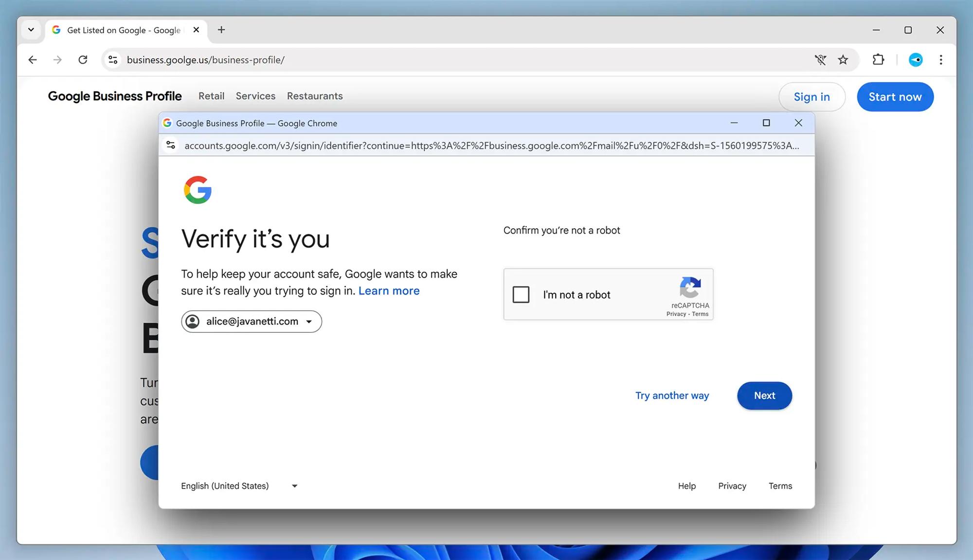Open the Extensions puzzle icon

(878, 60)
